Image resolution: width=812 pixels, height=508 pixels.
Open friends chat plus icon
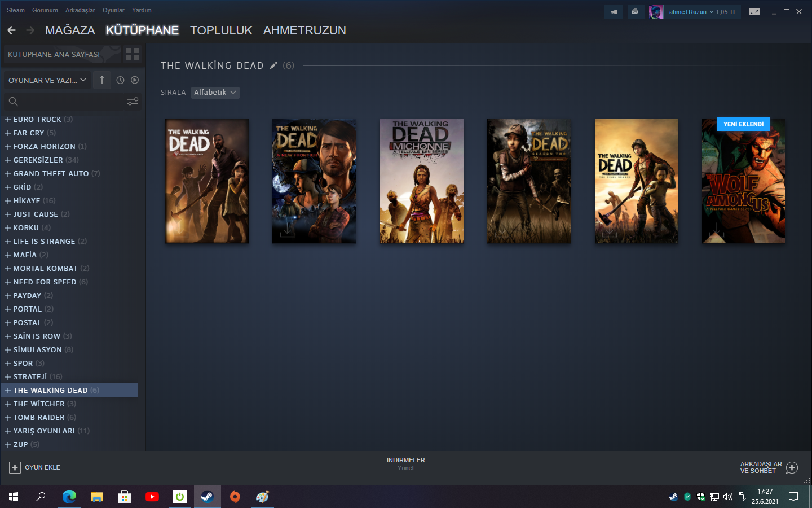click(792, 467)
